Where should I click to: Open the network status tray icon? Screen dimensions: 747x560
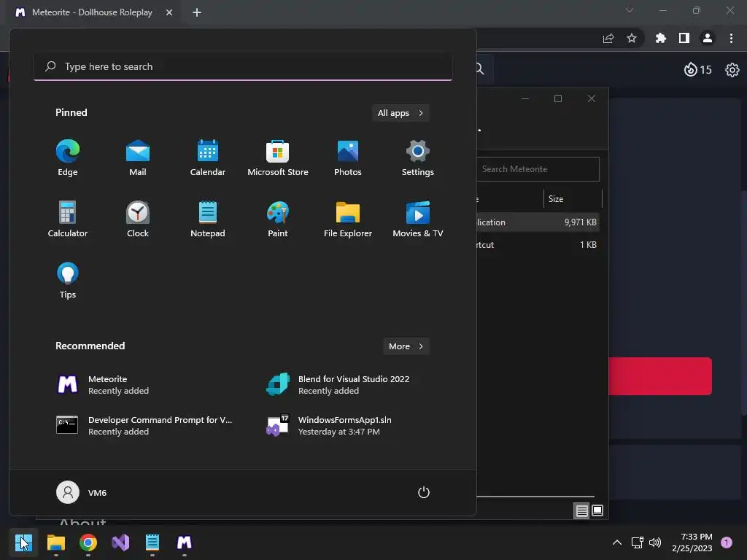pyautogui.click(x=637, y=542)
